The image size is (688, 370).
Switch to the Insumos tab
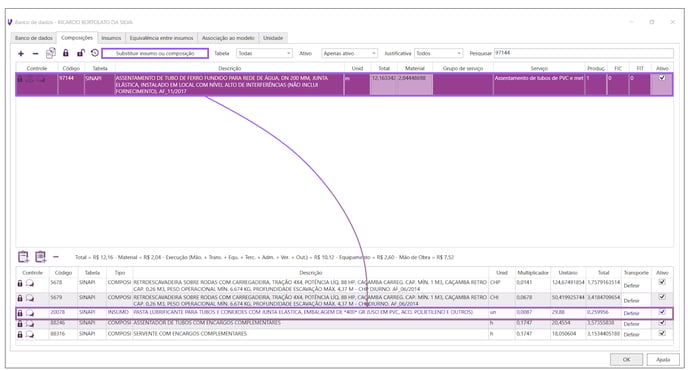click(x=111, y=38)
